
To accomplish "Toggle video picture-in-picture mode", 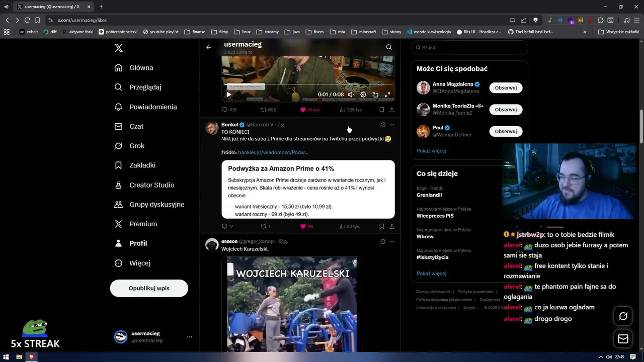I will pos(375,95).
